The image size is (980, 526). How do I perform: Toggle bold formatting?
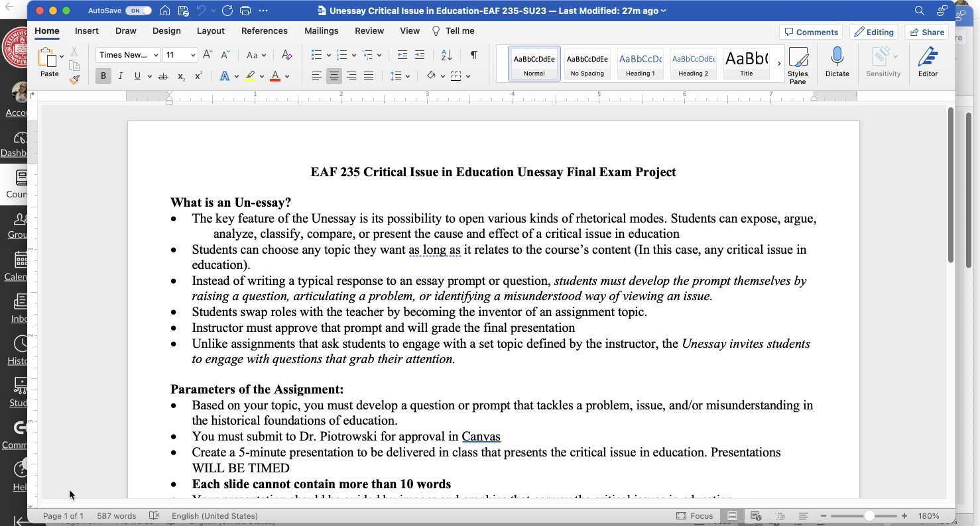[x=103, y=76]
